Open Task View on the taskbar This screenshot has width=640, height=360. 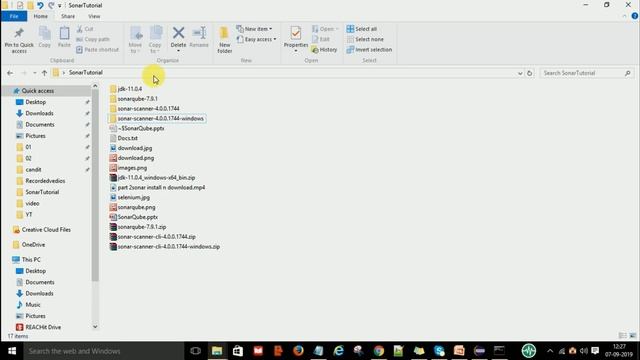pos(196,351)
